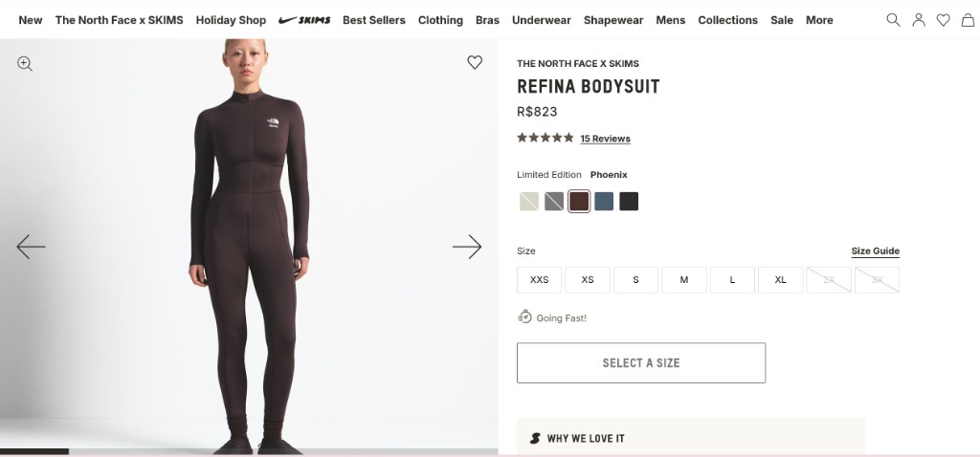Select size XXS
The image size is (980, 457).
[x=540, y=279]
